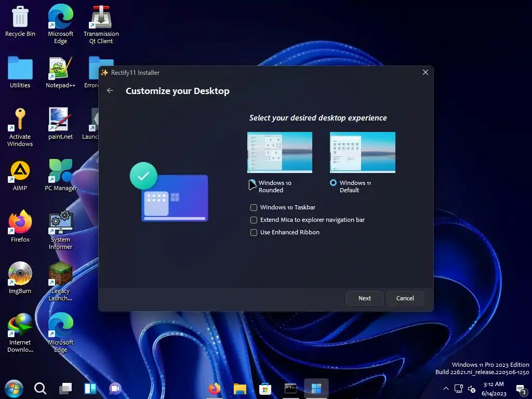Open Transmission Qt Client shortcut
The image size is (532, 399).
pyautogui.click(x=101, y=24)
